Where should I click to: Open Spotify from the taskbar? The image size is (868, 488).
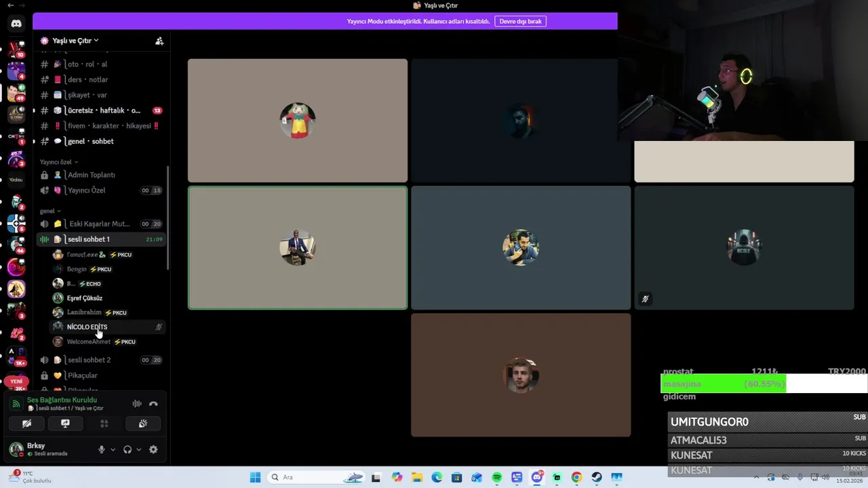click(x=496, y=477)
